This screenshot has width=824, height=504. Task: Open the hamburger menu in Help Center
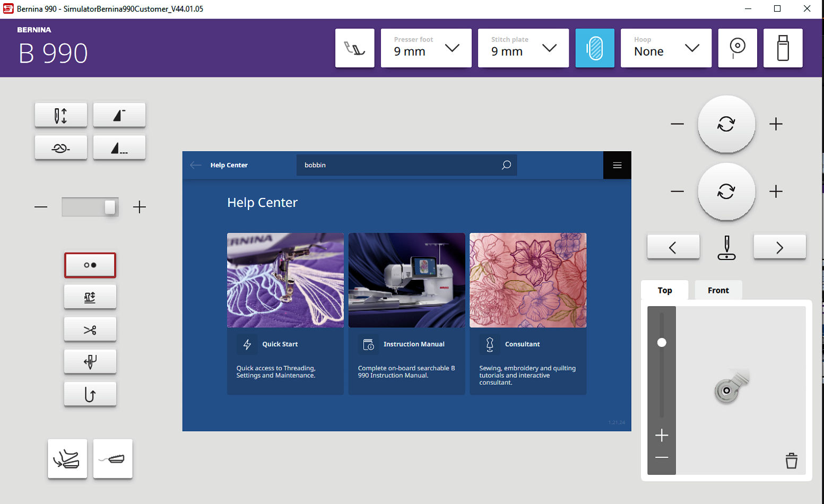617,165
